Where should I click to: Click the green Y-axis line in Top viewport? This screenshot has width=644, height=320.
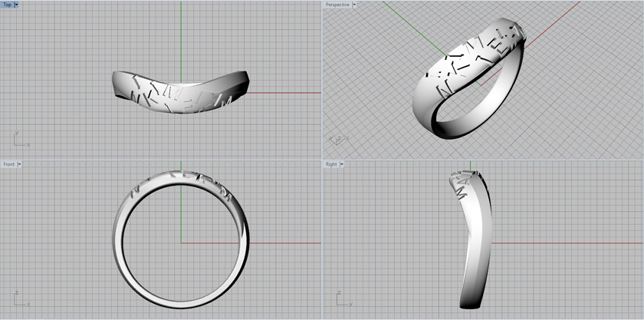(182, 38)
